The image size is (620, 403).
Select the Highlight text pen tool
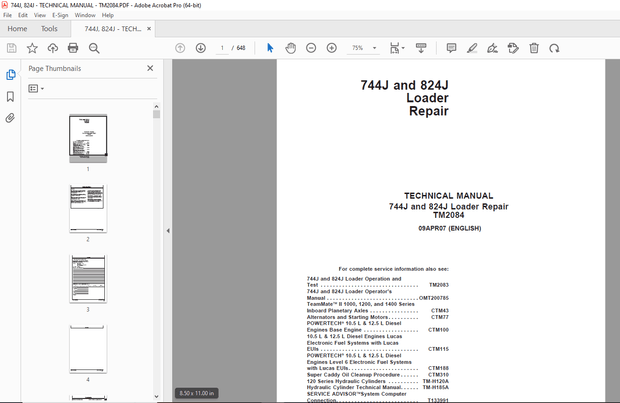(472, 48)
